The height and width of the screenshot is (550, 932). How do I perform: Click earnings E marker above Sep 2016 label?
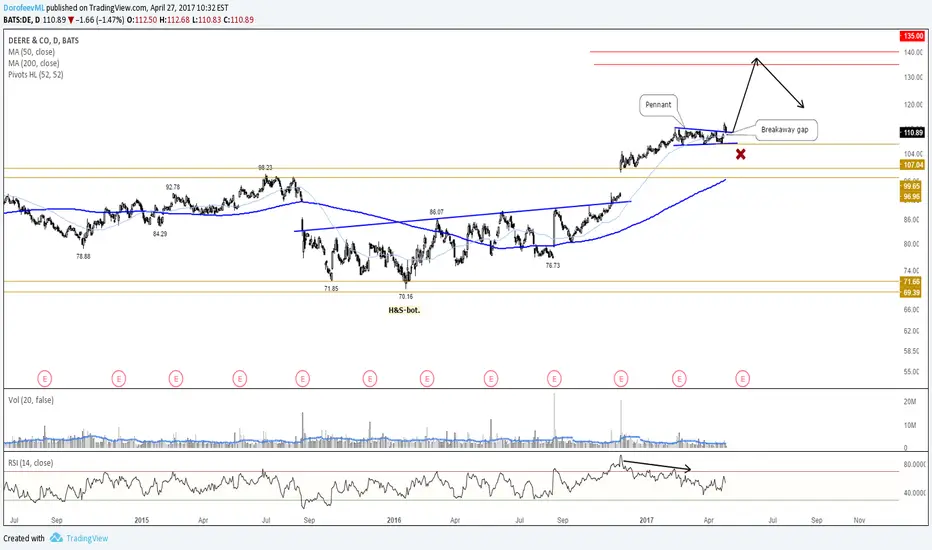(x=554, y=378)
